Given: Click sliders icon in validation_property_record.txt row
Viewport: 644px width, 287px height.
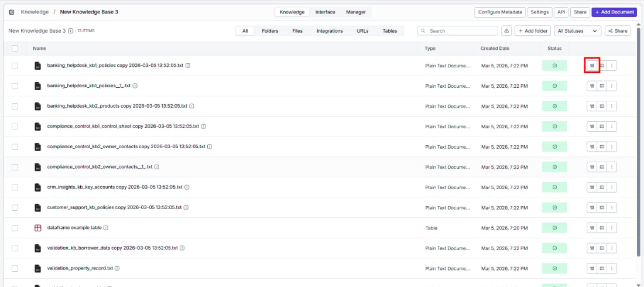Looking at the screenshot, I should (x=592, y=268).
